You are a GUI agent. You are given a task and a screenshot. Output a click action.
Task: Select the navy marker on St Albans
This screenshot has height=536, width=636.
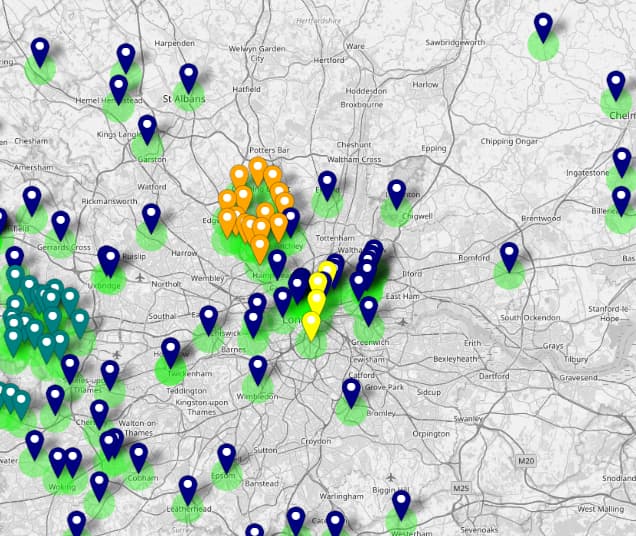click(x=189, y=77)
